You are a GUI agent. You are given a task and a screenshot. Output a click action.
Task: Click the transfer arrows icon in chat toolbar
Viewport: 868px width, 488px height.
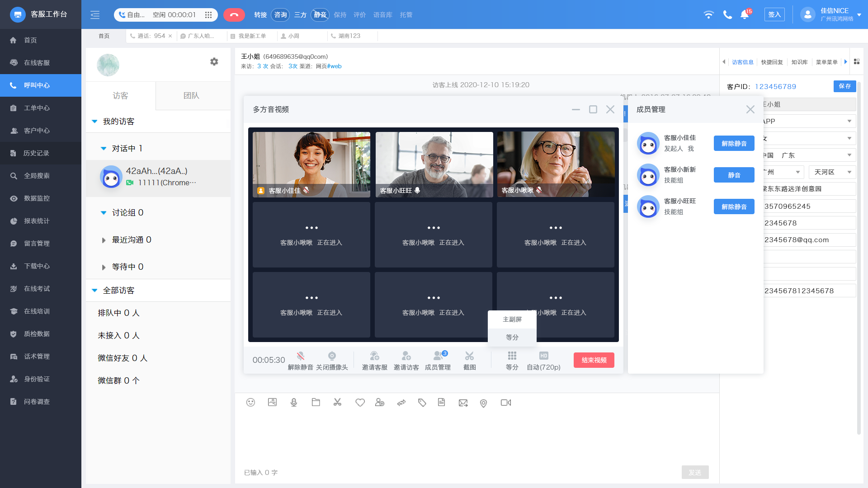(x=401, y=403)
